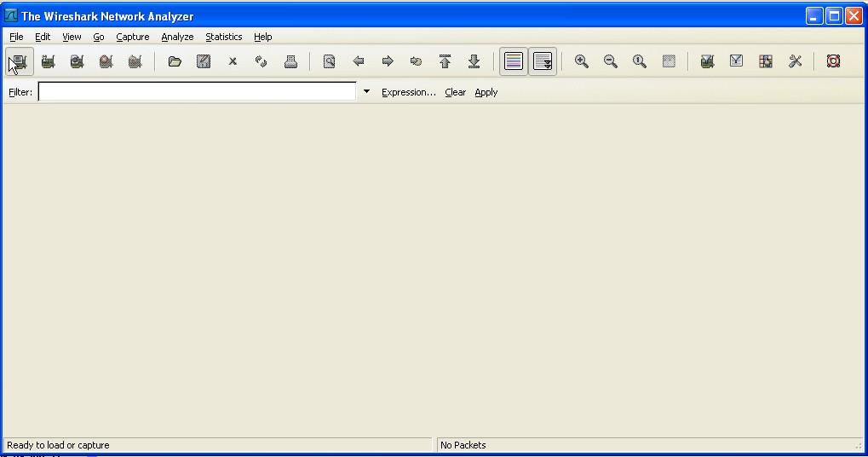Open the coloring rules icon

766,61
